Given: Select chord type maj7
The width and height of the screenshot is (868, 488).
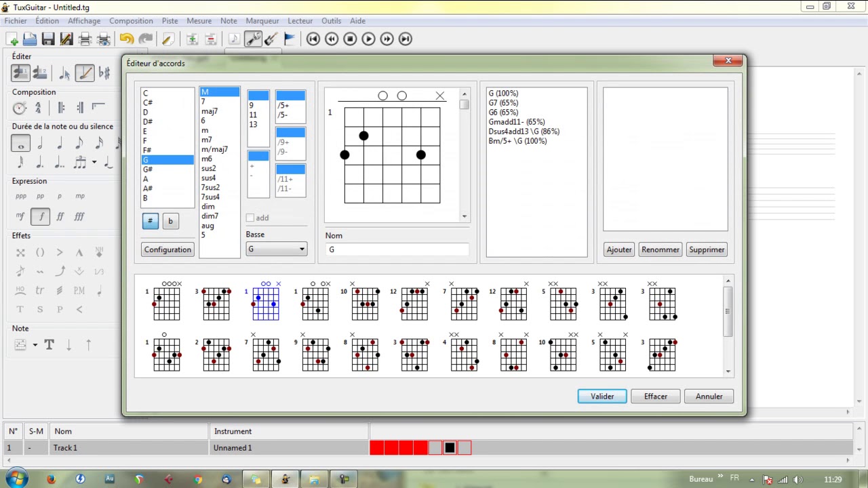Looking at the screenshot, I should click(x=219, y=111).
